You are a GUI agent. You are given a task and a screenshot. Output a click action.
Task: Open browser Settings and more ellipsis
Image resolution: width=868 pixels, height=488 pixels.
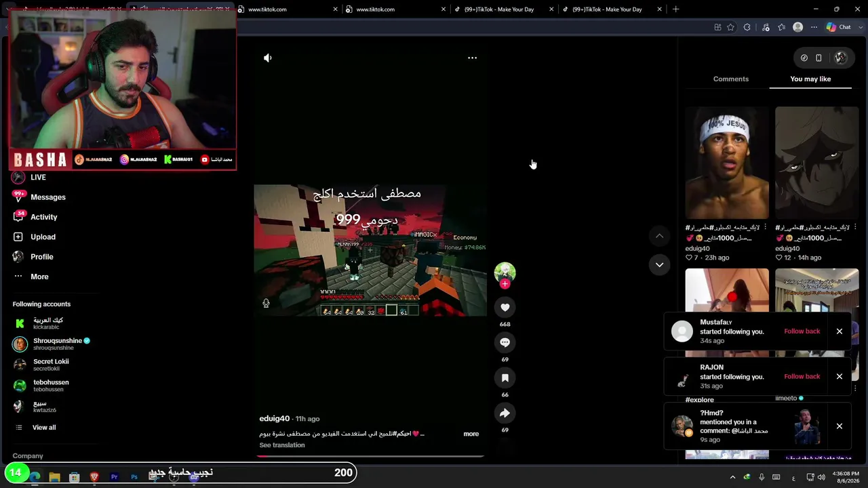coord(814,27)
